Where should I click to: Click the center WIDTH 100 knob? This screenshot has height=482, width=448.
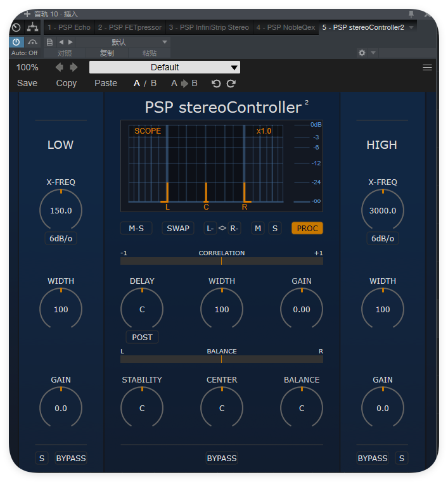point(222,309)
